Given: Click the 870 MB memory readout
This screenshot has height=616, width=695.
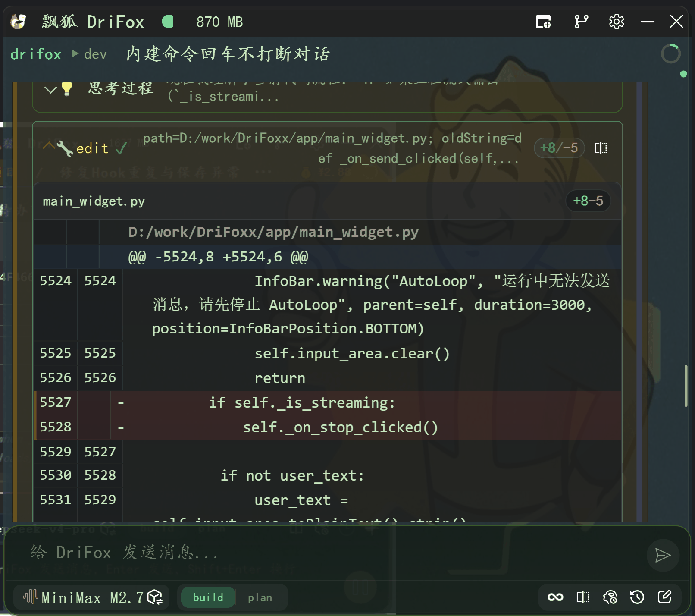Looking at the screenshot, I should click(219, 22).
